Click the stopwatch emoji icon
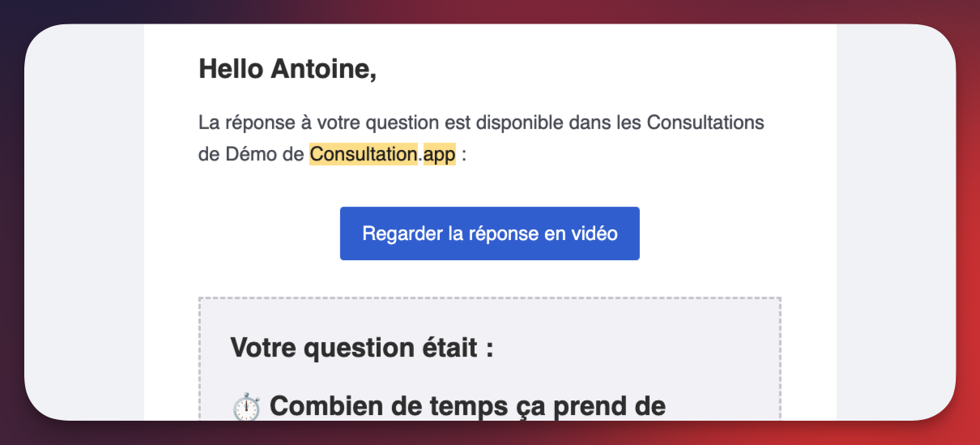 (246, 407)
